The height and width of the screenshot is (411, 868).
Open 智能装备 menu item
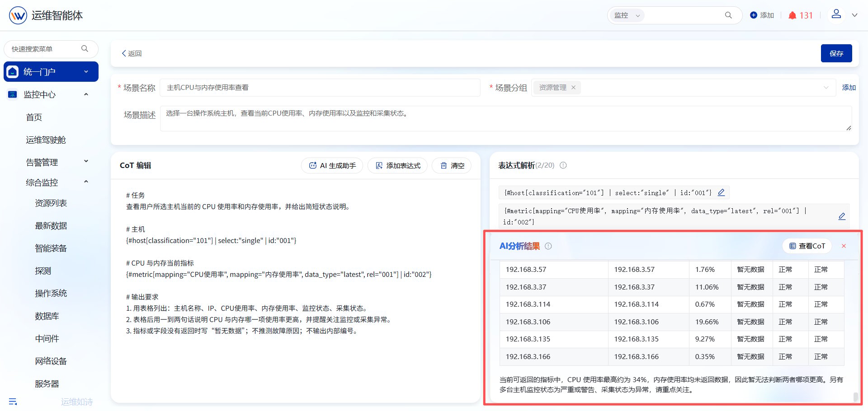pos(51,248)
